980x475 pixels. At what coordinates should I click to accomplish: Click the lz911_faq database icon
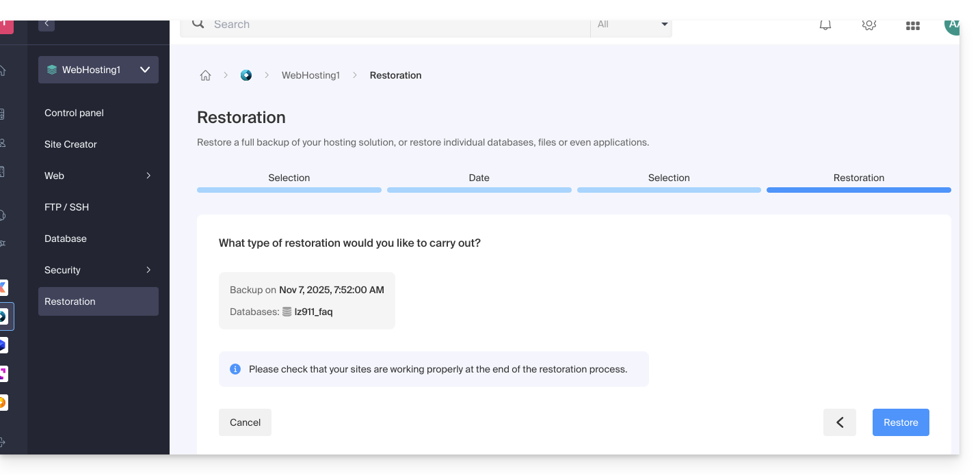pyautogui.click(x=287, y=312)
